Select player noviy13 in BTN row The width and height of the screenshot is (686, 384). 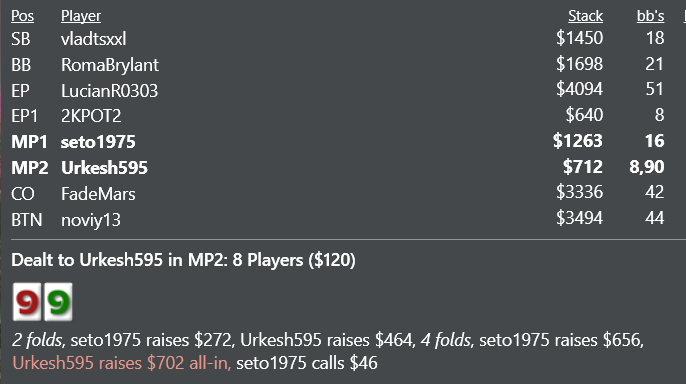point(91,220)
